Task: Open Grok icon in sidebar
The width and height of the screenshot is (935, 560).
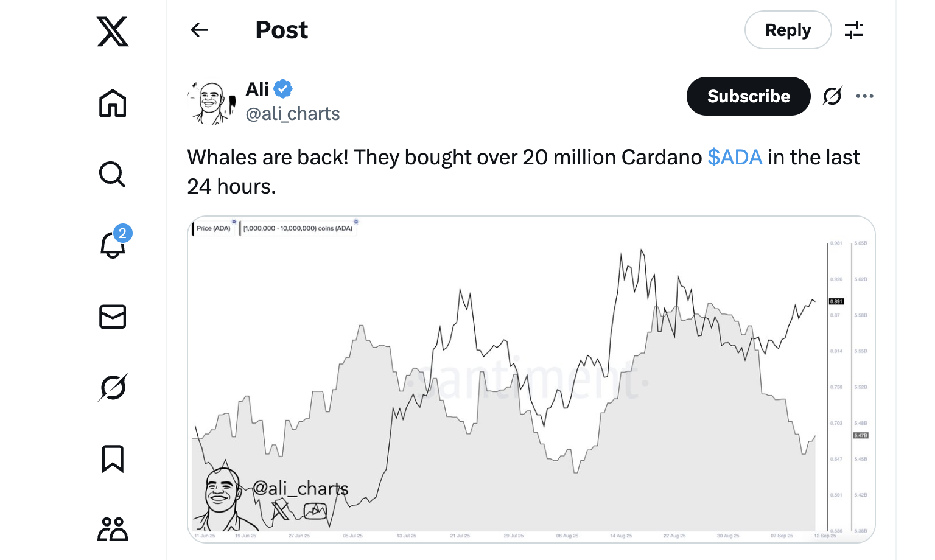Action: tap(113, 387)
